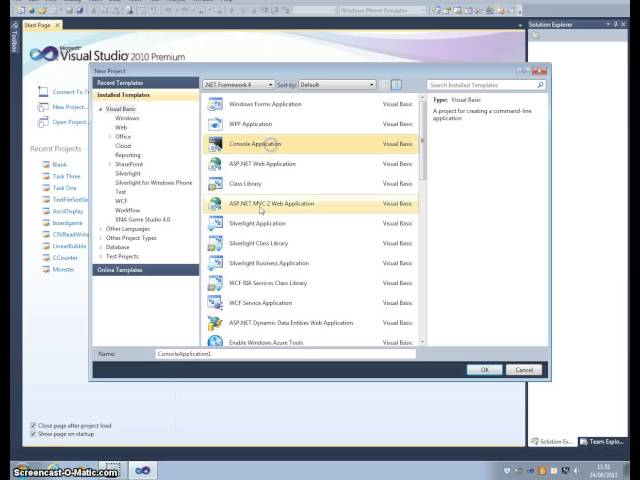Toggle Show page on startup checkbox
Image resolution: width=640 pixels, height=480 pixels.
(33, 434)
